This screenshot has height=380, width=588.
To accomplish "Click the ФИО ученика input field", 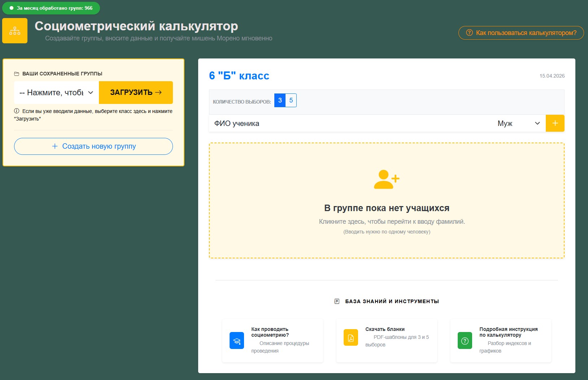I will click(x=325, y=123).
